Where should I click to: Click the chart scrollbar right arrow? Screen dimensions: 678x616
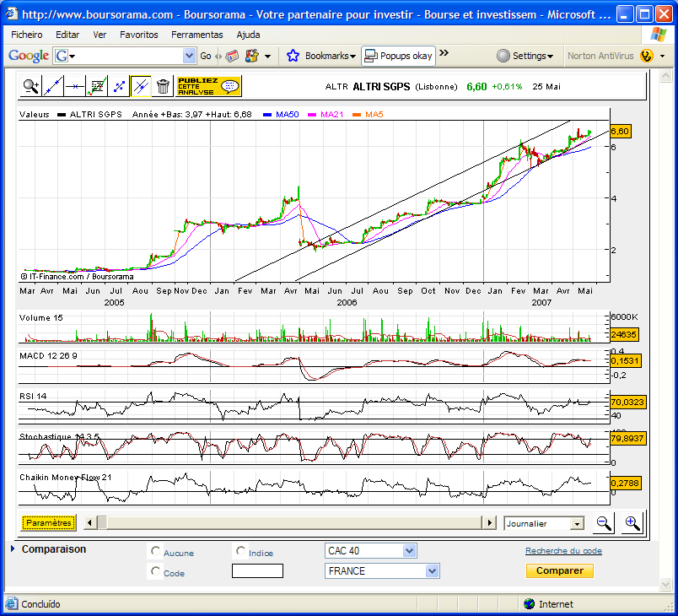pyautogui.click(x=489, y=522)
